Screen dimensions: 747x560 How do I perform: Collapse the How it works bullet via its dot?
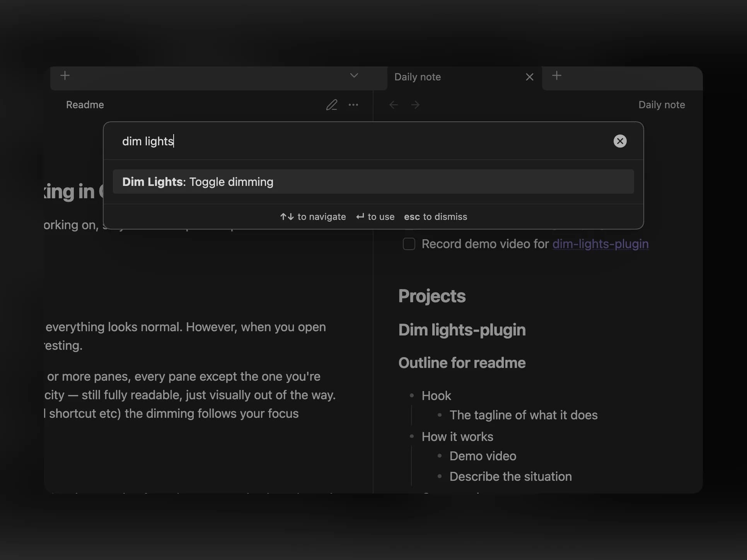[412, 436]
